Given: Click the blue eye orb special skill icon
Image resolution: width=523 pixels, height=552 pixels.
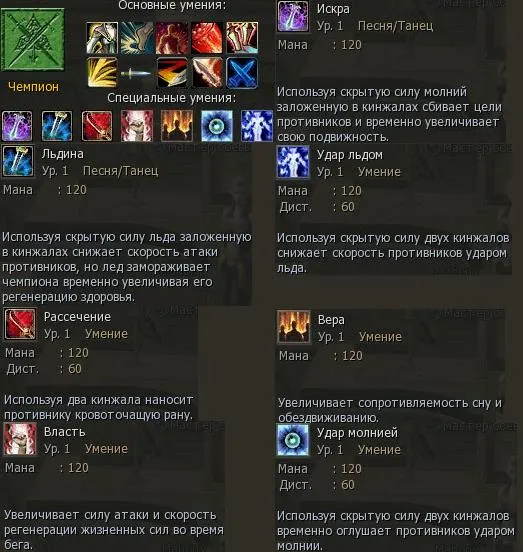Looking at the screenshot, I should pyautogui.click(x=217, y=126).
